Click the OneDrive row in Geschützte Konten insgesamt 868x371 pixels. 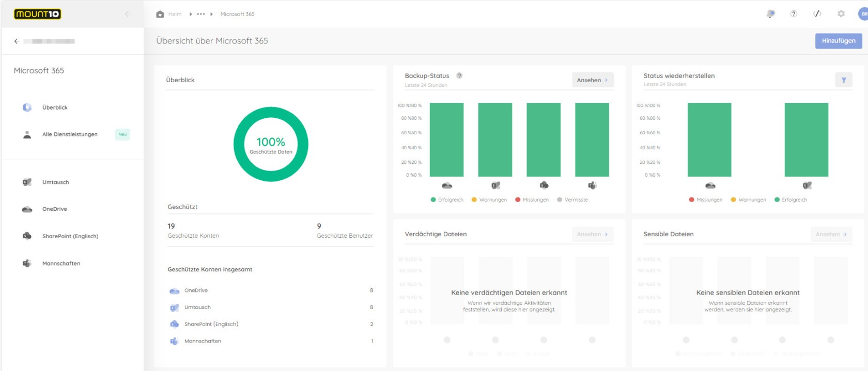tap(196, 290)
